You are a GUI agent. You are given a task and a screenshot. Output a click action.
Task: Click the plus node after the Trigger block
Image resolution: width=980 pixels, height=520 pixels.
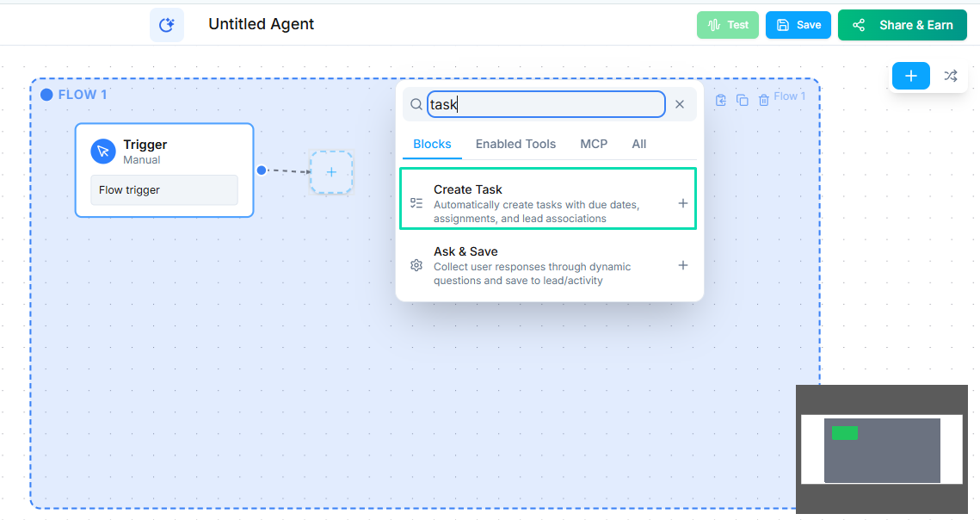331,172
